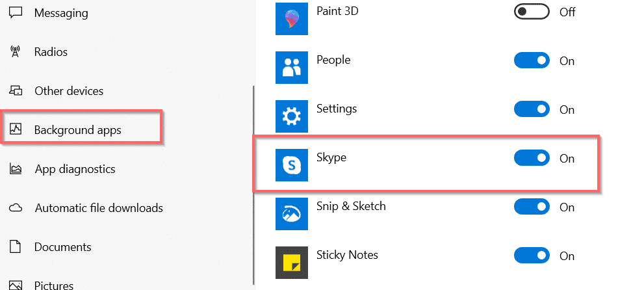Enable Paint 3D background toggle
The height and width of the screenshot is (290, 644).
pyautogui.click(x=532, y=12)
